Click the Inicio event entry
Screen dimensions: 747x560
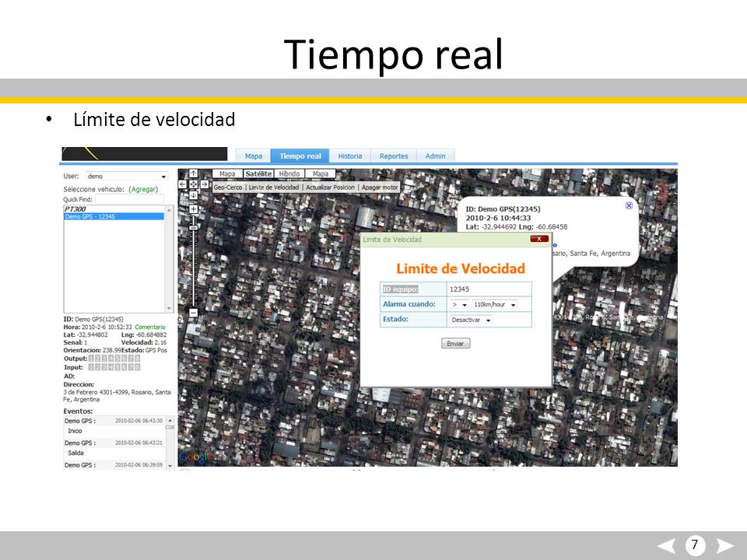click(x=75, y=431)
